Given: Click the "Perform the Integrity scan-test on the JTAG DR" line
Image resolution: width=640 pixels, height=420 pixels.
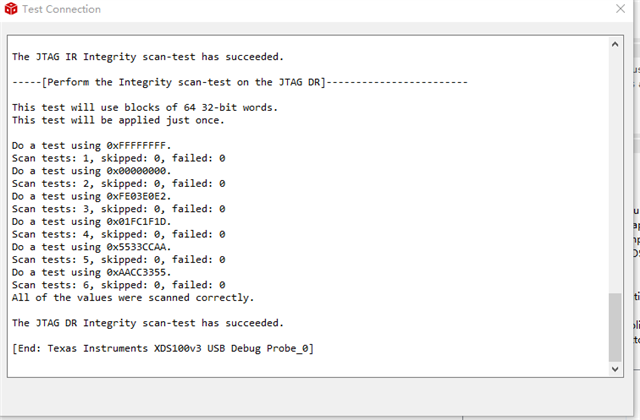Looking at the screenshot, I should click(238, 81).
